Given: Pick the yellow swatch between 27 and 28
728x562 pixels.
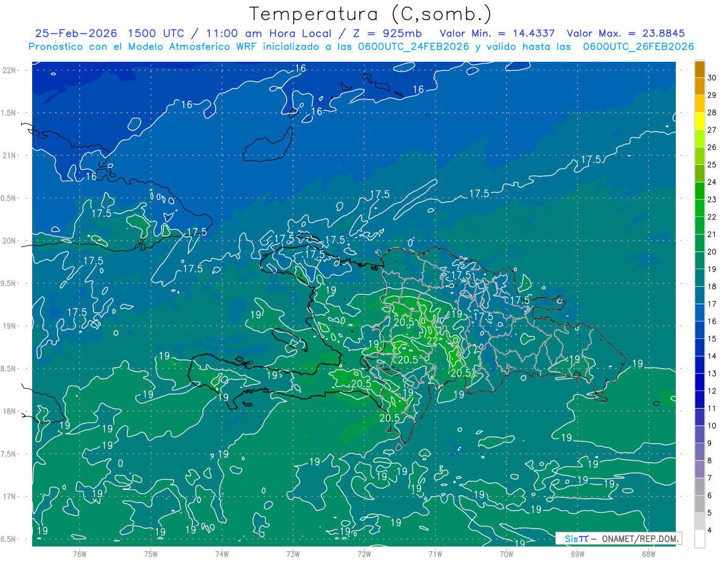Looking at the screenshot, I should click(700, 121).
